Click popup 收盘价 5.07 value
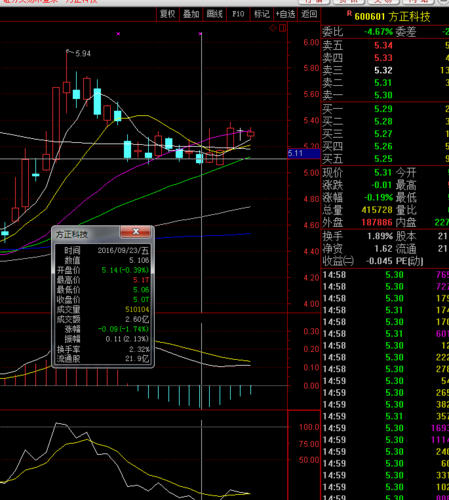 click(141, 300)
